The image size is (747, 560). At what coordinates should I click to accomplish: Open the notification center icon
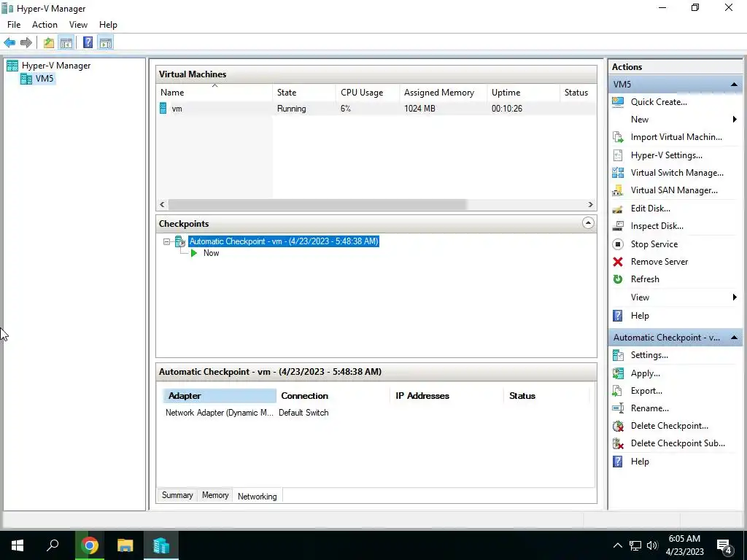tap(724, 547)
